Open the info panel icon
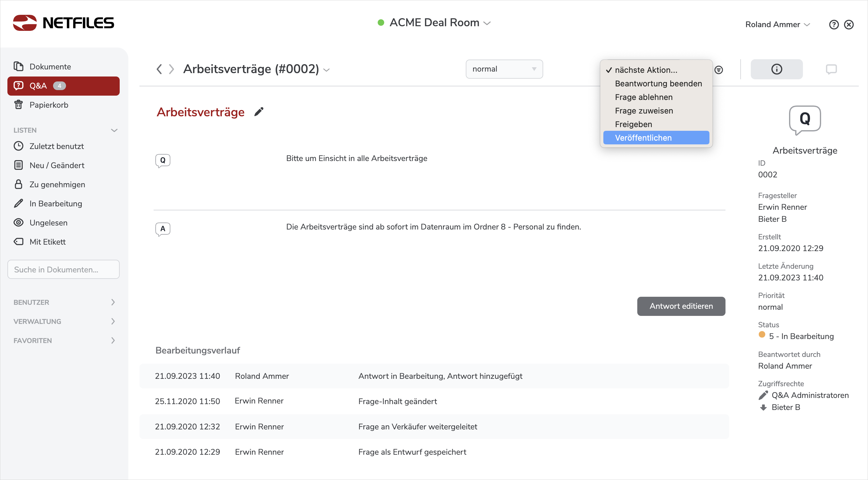Viewport: 868px width, 480px height. [776, 69]
